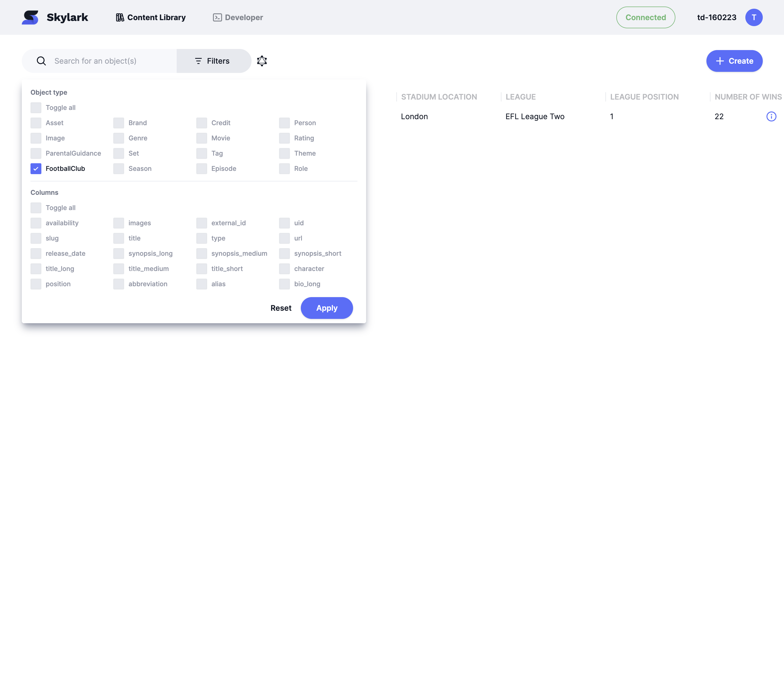Click the user avatar T icon

point(754,17)
